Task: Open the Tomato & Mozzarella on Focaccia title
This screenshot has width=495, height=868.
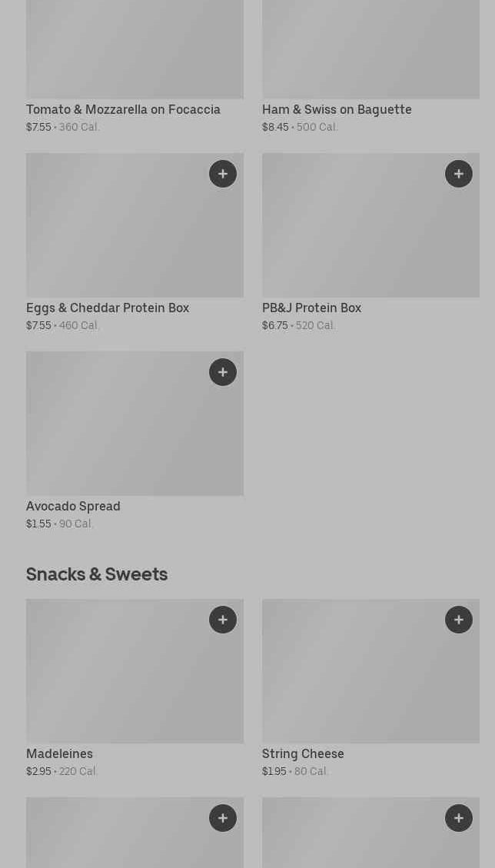Action: 123,110
